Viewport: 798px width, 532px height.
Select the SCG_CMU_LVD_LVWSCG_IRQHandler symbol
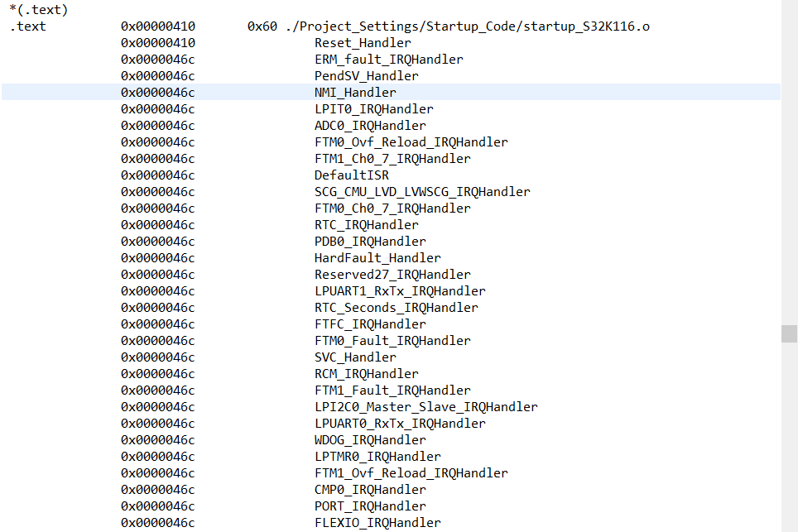click(x=422, y=192)
